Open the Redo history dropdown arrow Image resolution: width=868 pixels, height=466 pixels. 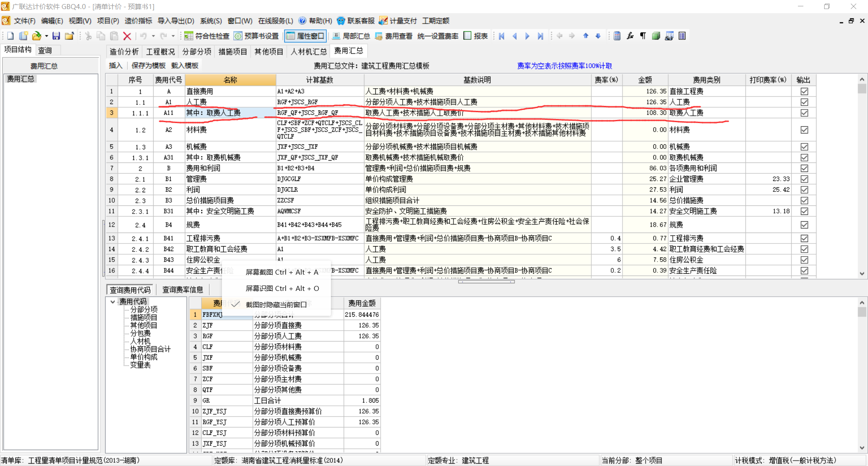[173, 36]
